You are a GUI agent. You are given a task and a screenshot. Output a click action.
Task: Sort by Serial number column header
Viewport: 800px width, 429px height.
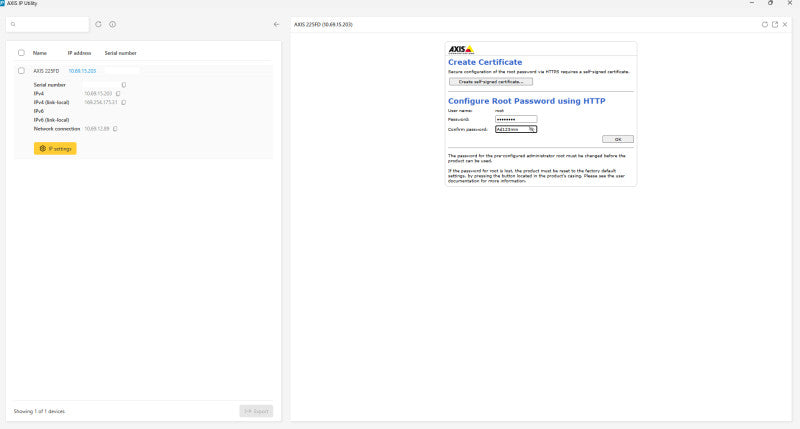point(120,53)
